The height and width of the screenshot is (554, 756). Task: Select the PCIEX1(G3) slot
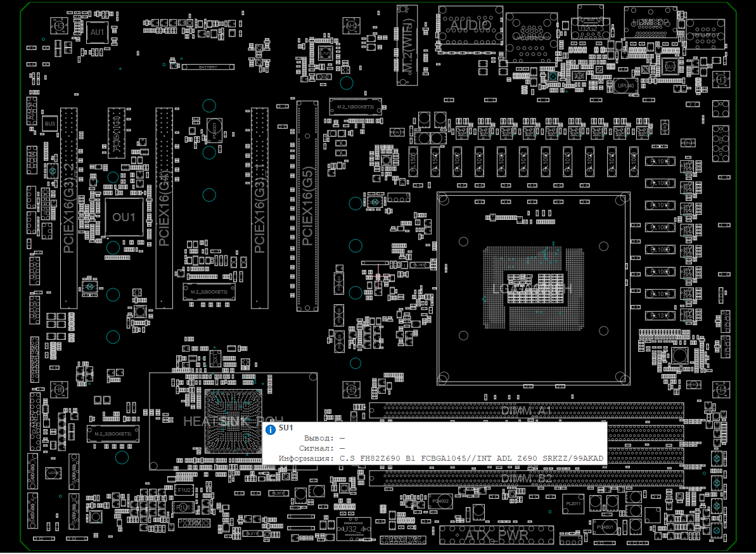(116, 133)
